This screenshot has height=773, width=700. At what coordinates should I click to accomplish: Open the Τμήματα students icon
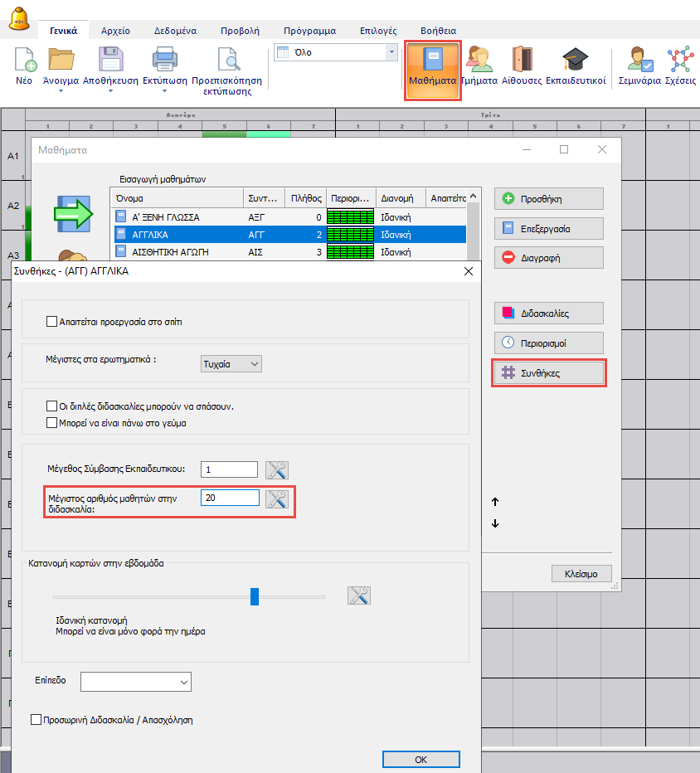(x=479, y=63)
